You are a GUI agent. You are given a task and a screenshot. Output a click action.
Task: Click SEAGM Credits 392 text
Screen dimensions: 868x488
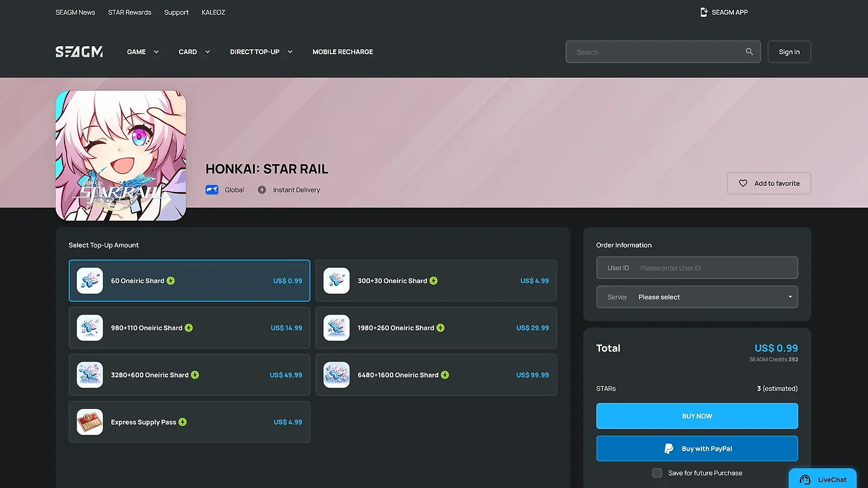coord(774,359)
